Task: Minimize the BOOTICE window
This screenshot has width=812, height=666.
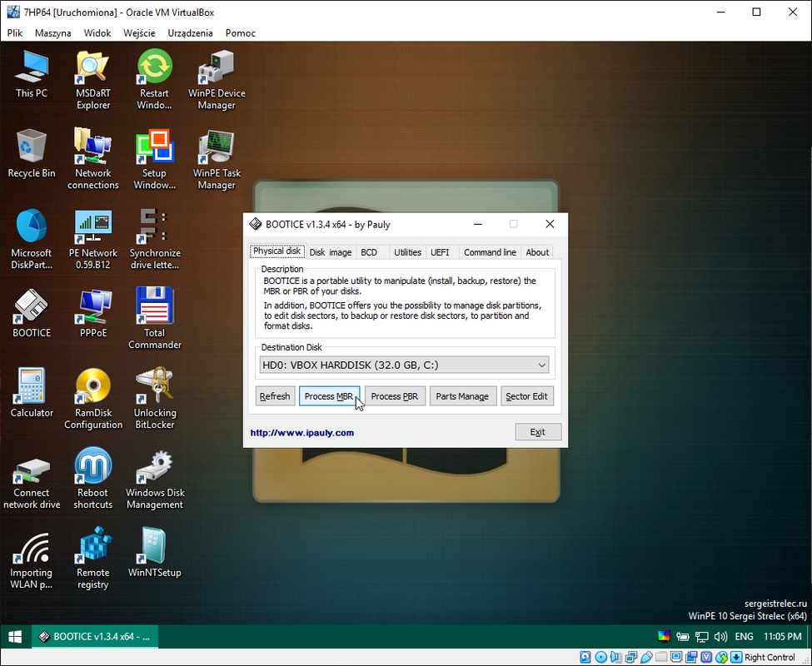Action: pyautogui.click(x=478, y=224)
